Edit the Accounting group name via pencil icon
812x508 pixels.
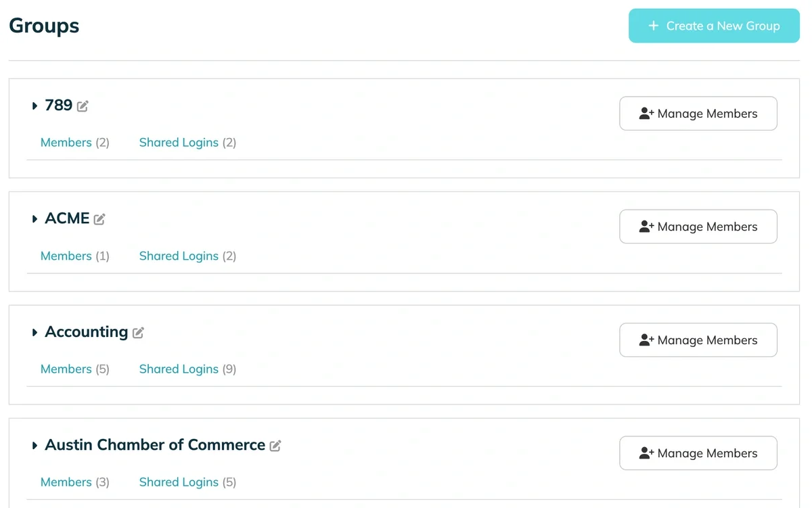tap(138, 333)
